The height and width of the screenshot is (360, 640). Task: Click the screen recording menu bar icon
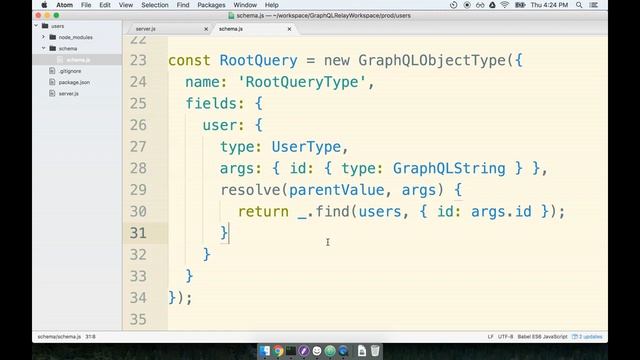(467, 5)
